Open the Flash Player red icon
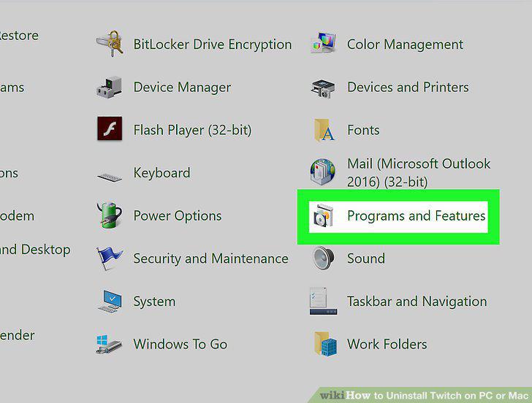This screenshot has height=403, width=532. click(110, 128)
